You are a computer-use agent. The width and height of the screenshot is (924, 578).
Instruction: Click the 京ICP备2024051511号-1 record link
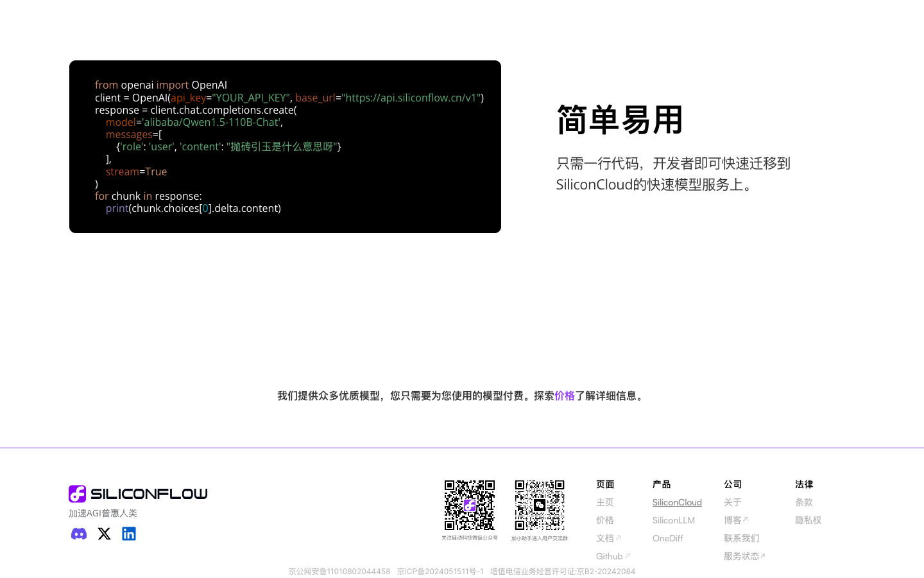coord(440,571)
